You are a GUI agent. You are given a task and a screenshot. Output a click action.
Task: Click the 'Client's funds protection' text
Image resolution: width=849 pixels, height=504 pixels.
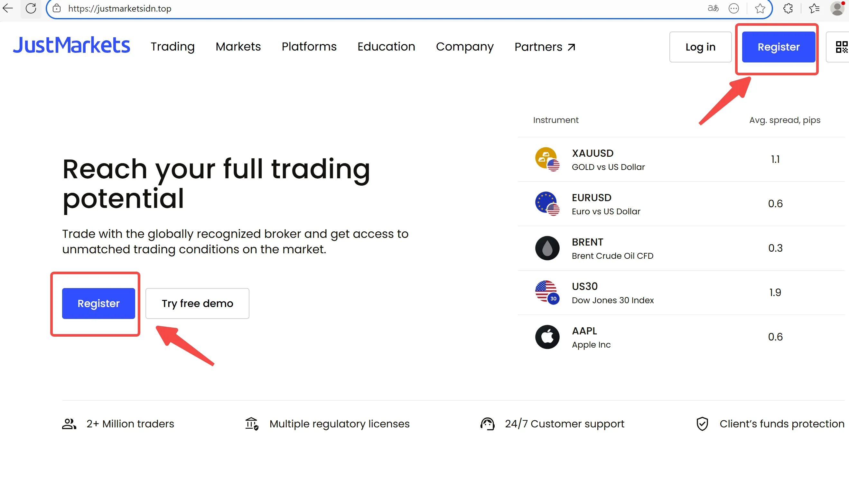click(x=782, y=424)
